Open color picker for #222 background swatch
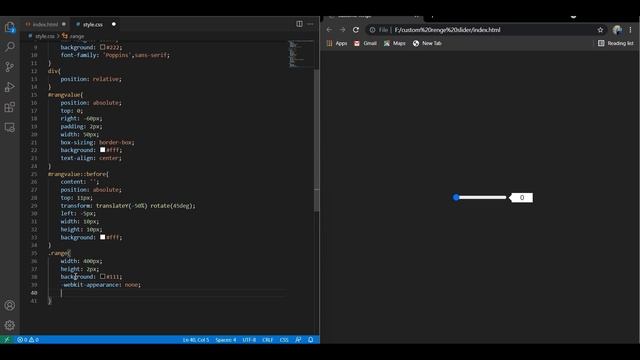The image size is (640, 360). pyautogui.click(x=102, y=47)
